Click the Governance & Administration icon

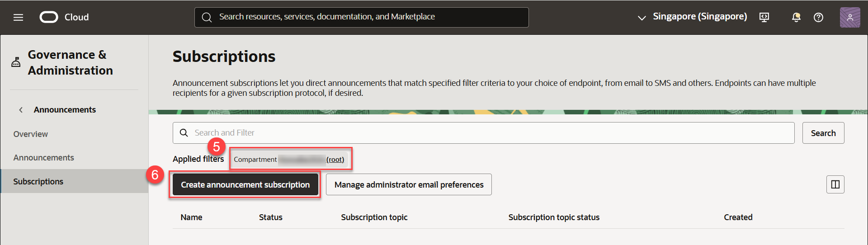point(16,62)
